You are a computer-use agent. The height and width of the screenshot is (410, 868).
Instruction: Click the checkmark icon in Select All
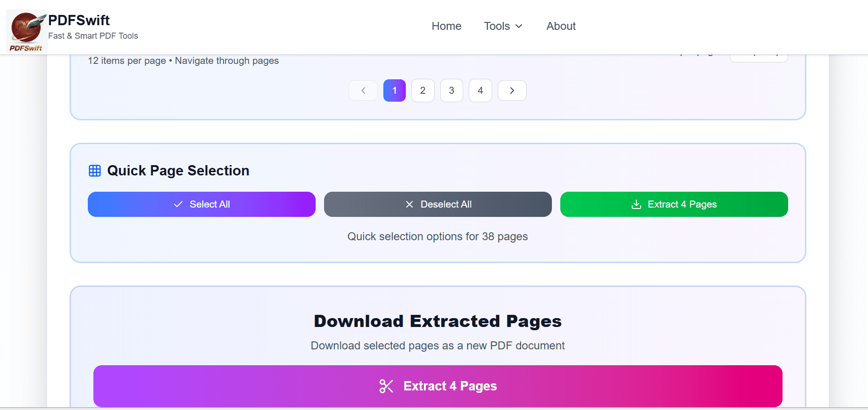tap(178, 204)
